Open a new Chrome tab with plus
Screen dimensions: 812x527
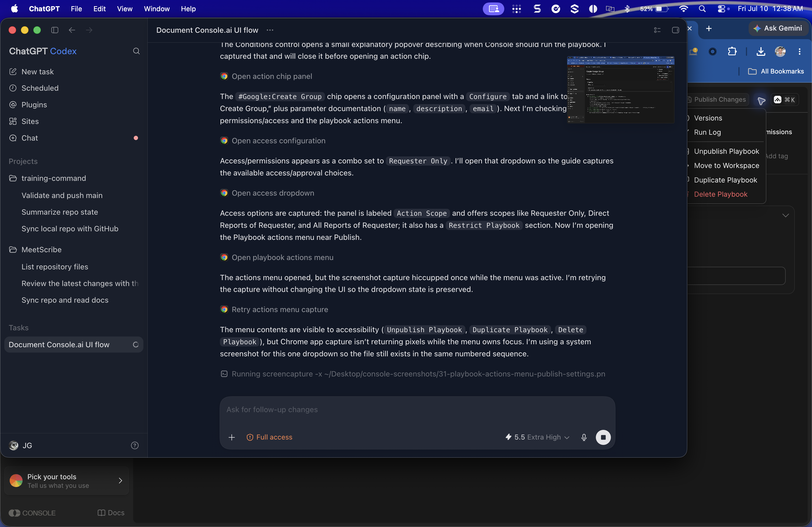709,28
